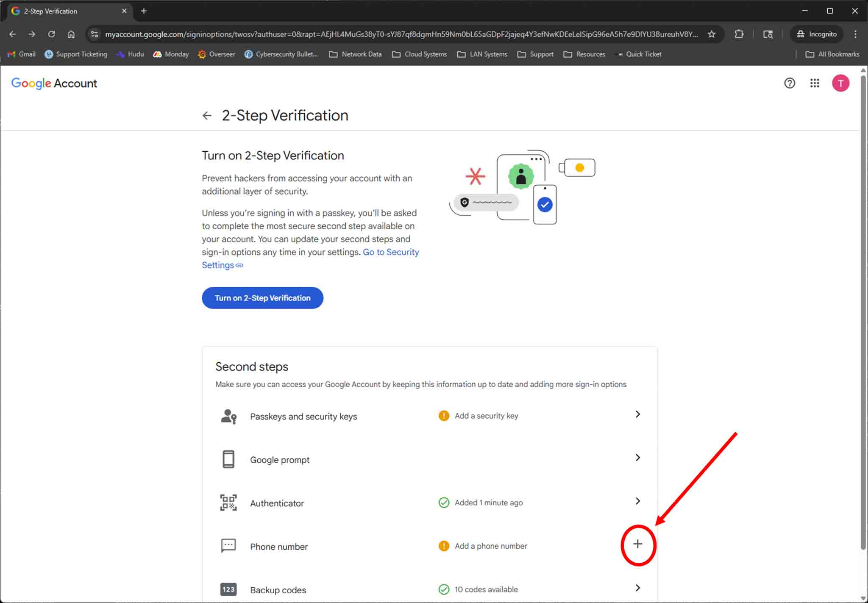This screenshot has width=868, height=603.
Task: Click the plus icon beside Phone number
Action: (637, 544)
